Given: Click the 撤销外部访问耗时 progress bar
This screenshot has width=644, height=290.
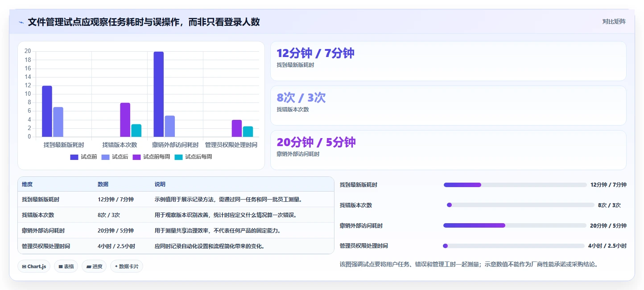Looking at the screenshot, I should click(515, 225).
